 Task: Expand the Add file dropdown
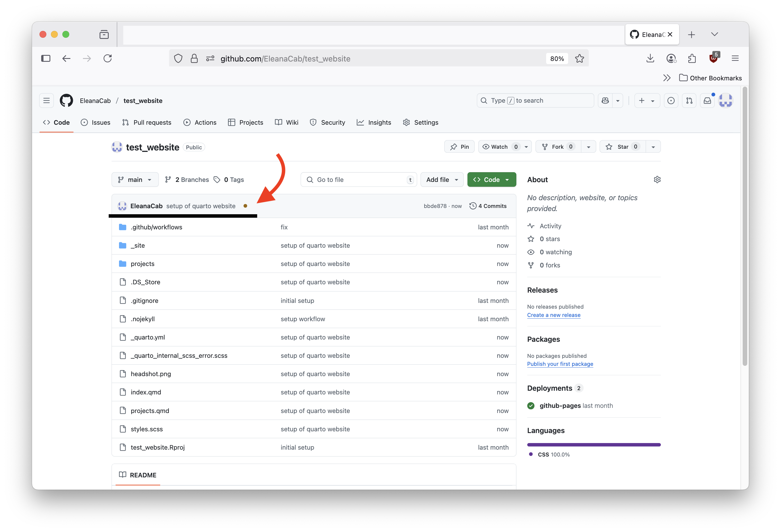pyautogui.click(x=442, y=179)
